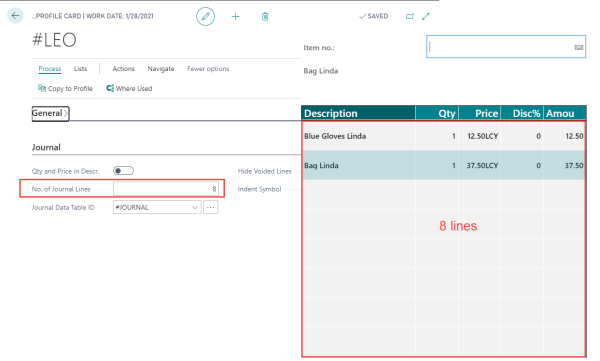Open the Lists menu
Screen dimensions: 600x361
80,69
